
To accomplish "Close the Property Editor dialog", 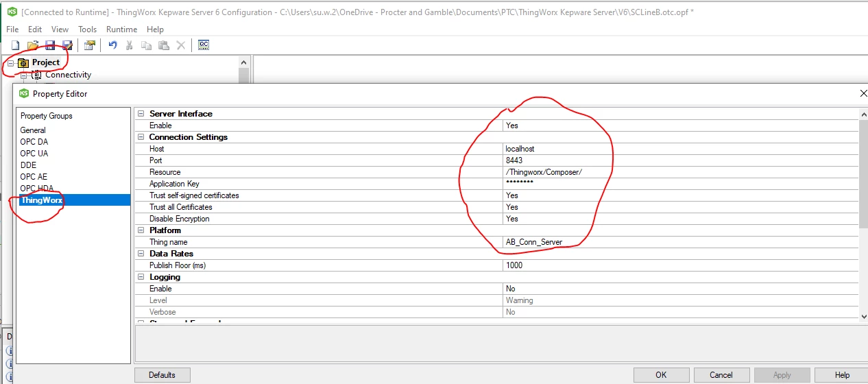I will 863,93.
